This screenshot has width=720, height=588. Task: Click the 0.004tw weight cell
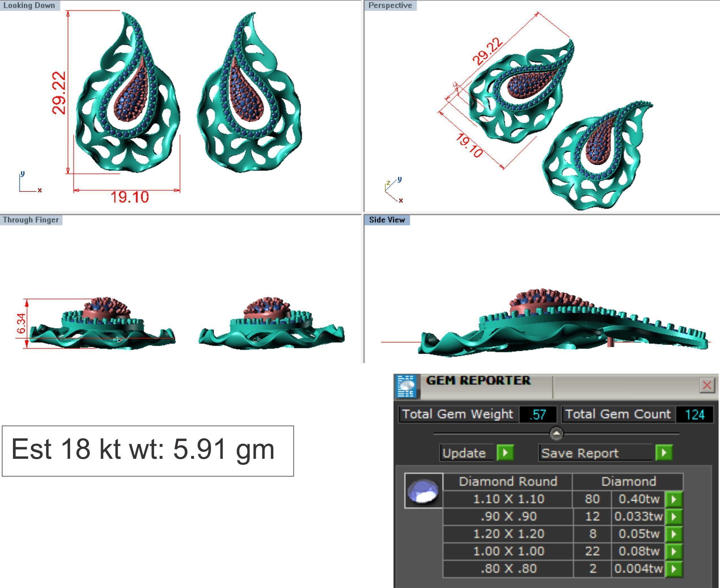click(x=638, y=568)
